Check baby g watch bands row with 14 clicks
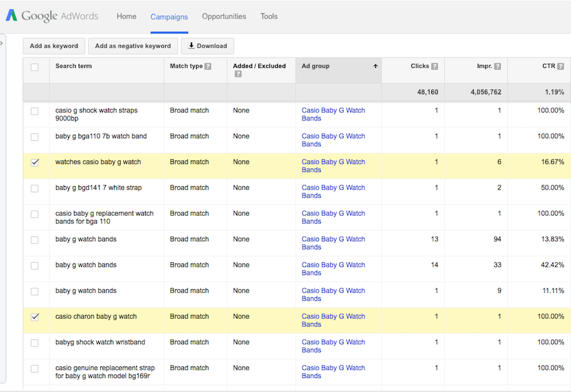The width and height of the screenshot is (571, 392). pyautogui.click(x=34, y=266)
